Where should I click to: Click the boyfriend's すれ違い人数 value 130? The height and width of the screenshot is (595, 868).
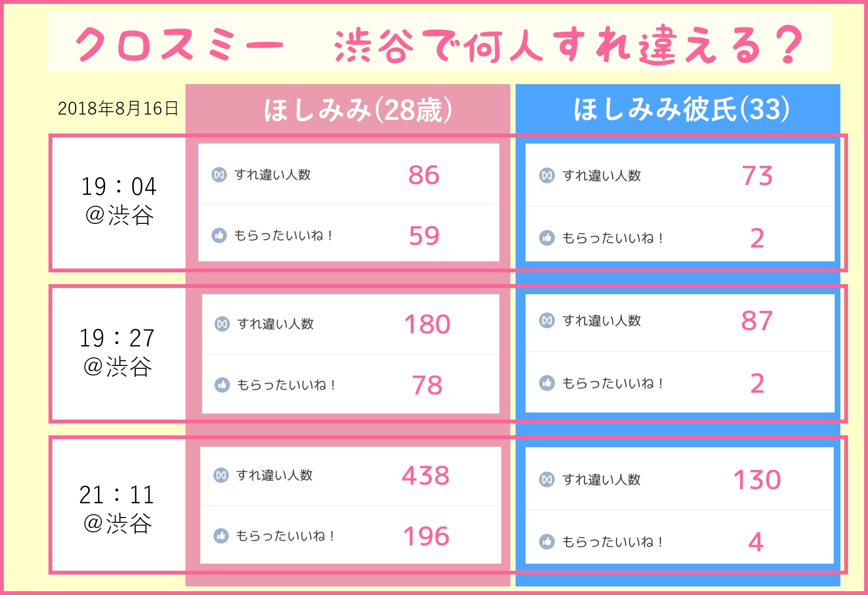[x=757, y=480]
